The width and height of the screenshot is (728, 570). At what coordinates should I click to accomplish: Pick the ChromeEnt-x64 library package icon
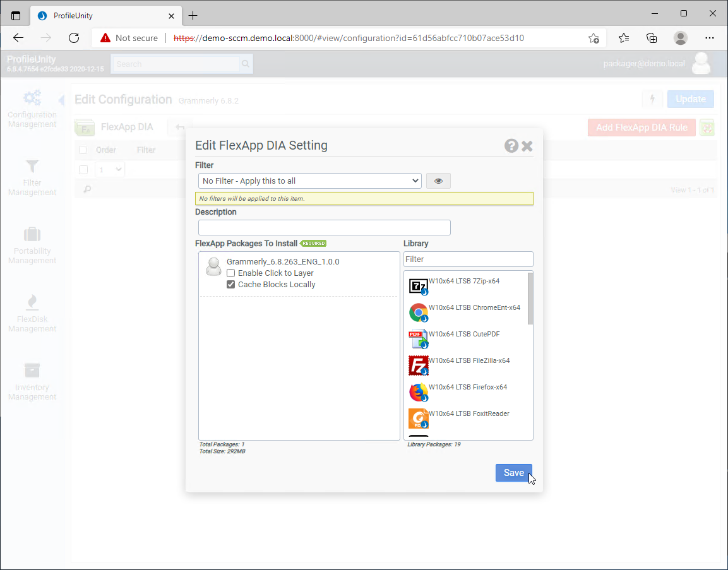pos(419,313)
